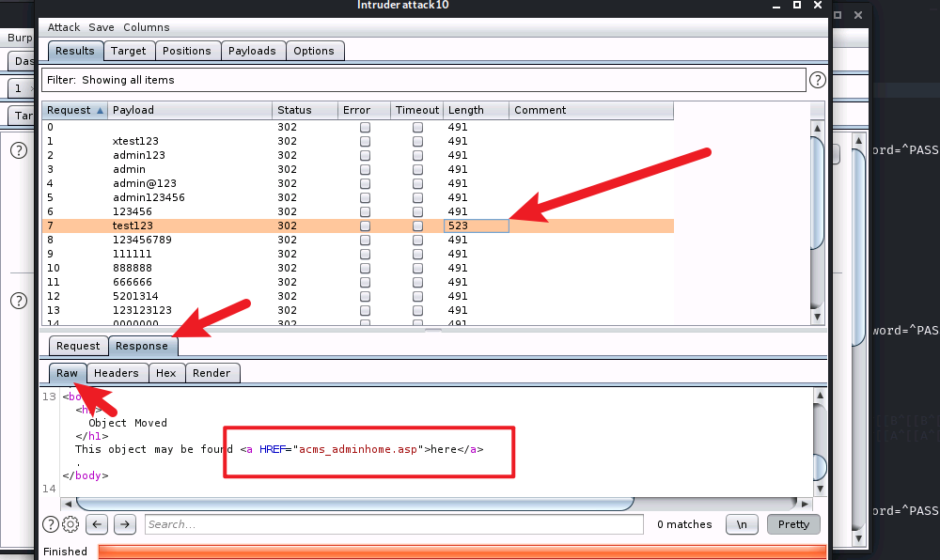Click the help icon beside the filter bar
The image size is (940, 560).
(x=817, y=80)
